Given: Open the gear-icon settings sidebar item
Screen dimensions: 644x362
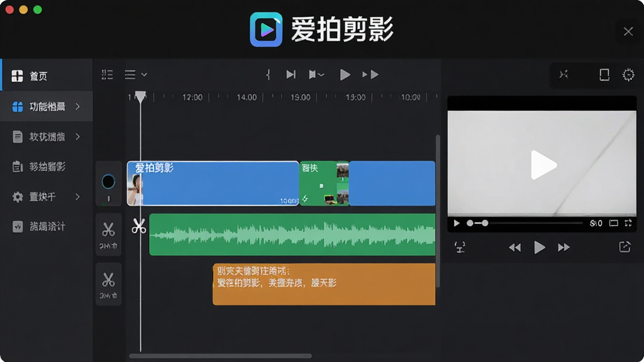Looking at the screenshot, I should [47, 197].
